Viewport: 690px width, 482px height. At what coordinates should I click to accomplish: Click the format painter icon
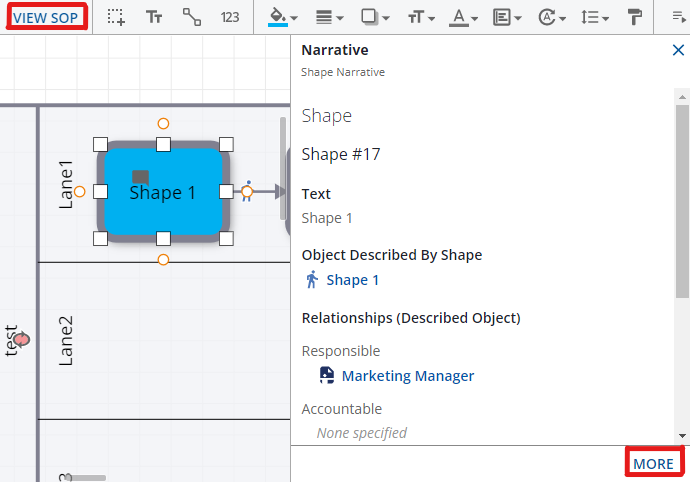(635, 17)
